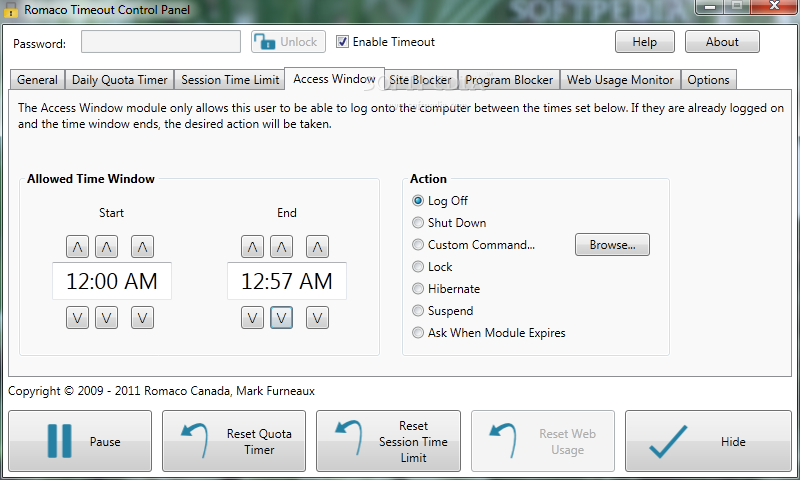Screen dimensions: 800x480
Task: Decrease End time minutes with down arrow
Action: click(x=281, y=318)
